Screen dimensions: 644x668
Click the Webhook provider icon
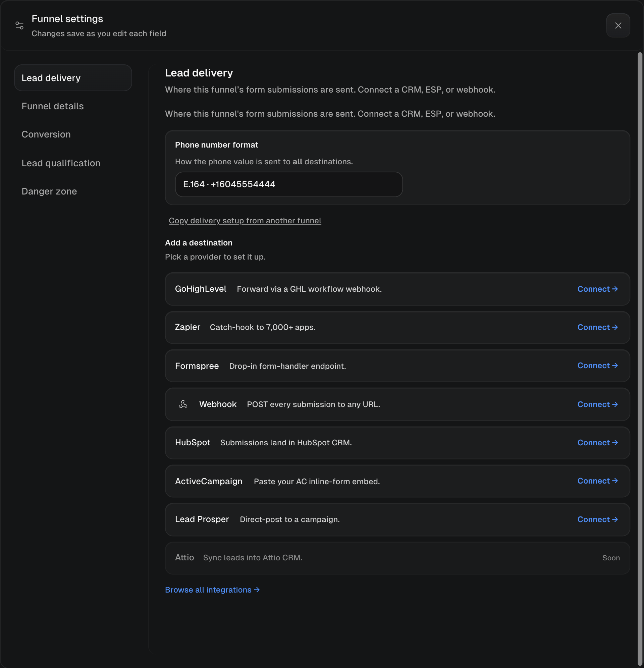point(183,404)
